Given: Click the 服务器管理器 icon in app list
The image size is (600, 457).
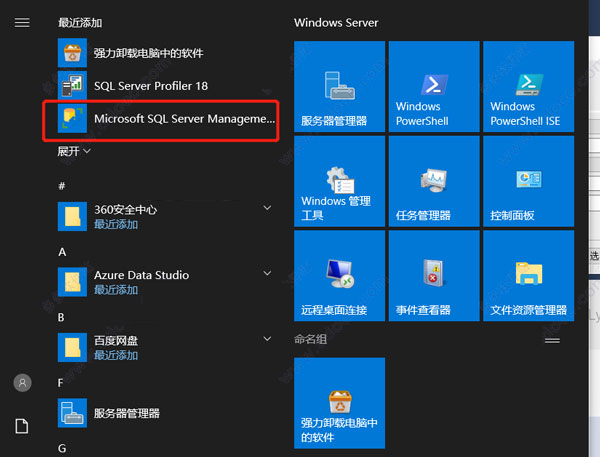Looking at the screenshot, I should pos(72,413).
